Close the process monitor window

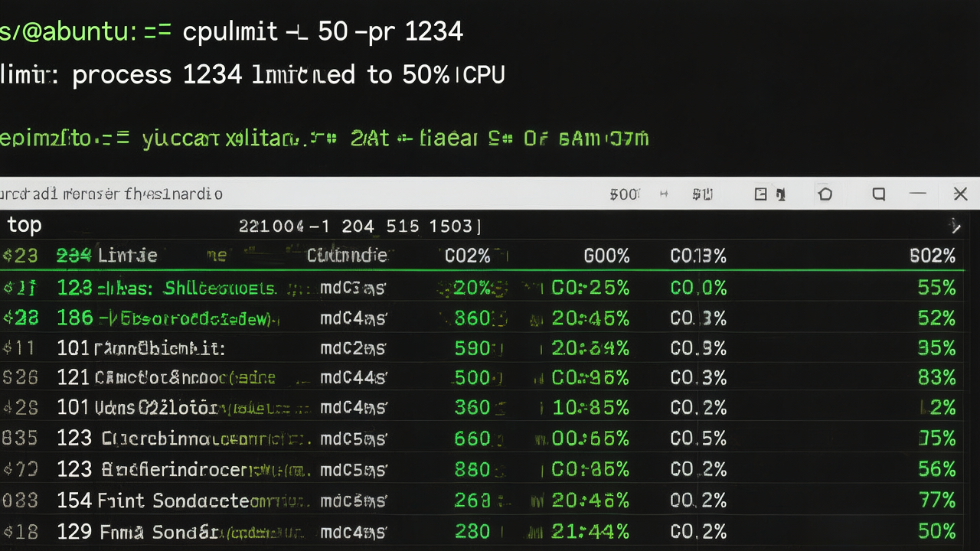960,194
